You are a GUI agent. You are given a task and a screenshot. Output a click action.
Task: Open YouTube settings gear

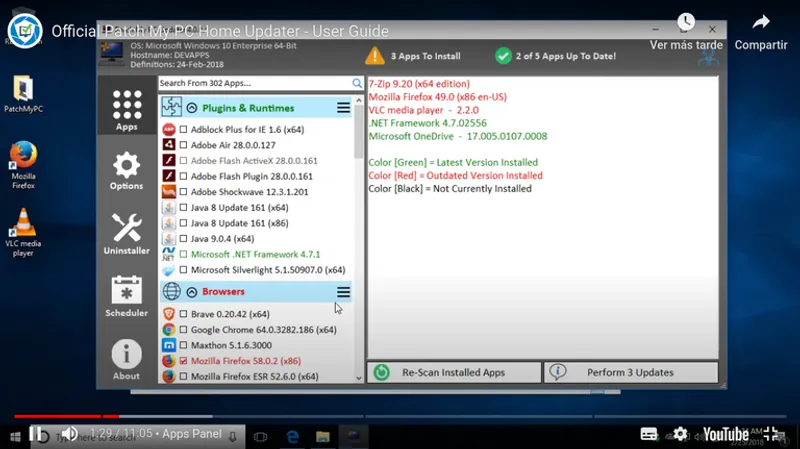680,434
